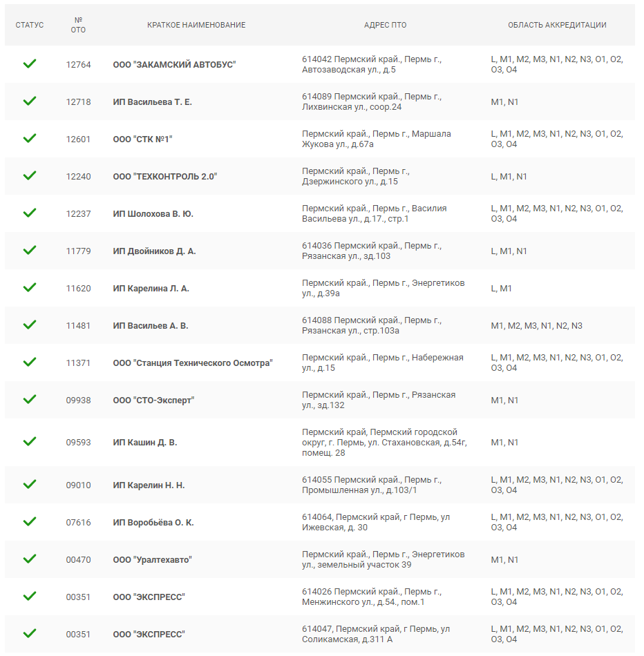This screenshot has height=656, width=644.
Task: Click the ОБЛАСТЬ АККРЕДИТАЦИИ column header
Action: [557, 25]
